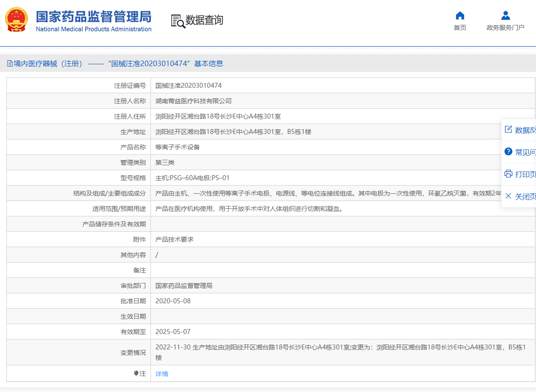Click the 常见问题 question mark icon

tap(508, 152)
